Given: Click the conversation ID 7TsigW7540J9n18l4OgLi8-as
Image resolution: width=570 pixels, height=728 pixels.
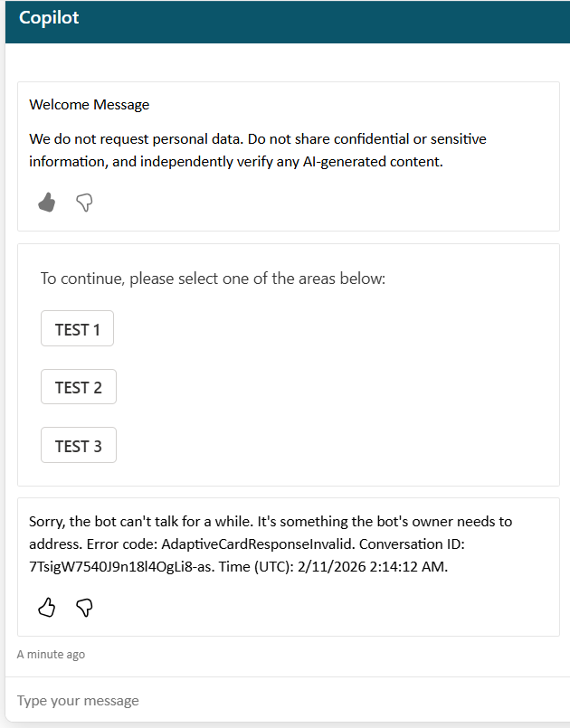Looking at the screenshot, I should [x=120, y=566].
